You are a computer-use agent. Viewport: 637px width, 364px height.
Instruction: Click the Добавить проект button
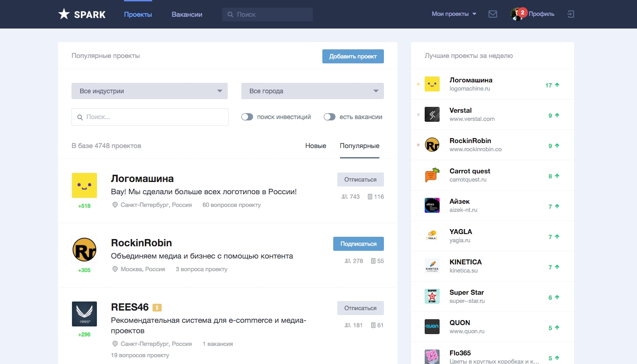353,57
